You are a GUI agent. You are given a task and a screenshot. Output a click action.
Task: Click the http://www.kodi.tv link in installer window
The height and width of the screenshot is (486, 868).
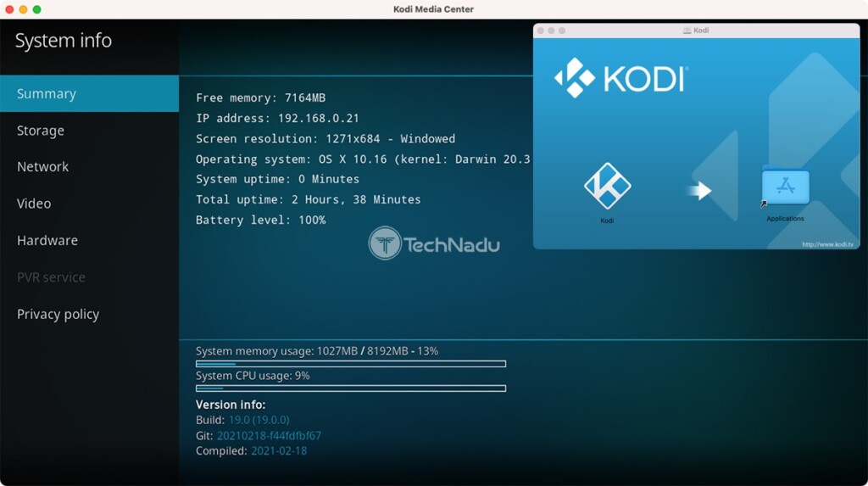[x=827, y=244]
